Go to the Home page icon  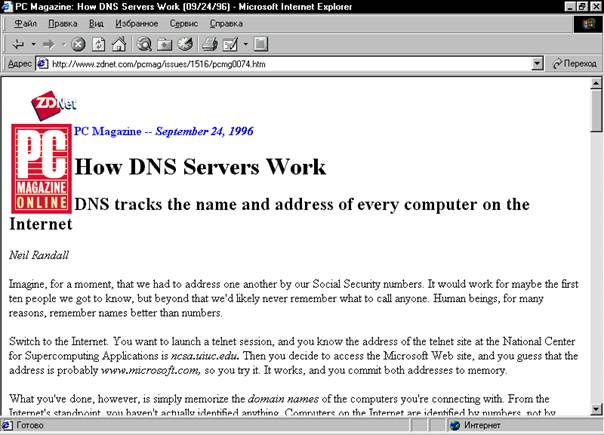[x=118, y=44]
